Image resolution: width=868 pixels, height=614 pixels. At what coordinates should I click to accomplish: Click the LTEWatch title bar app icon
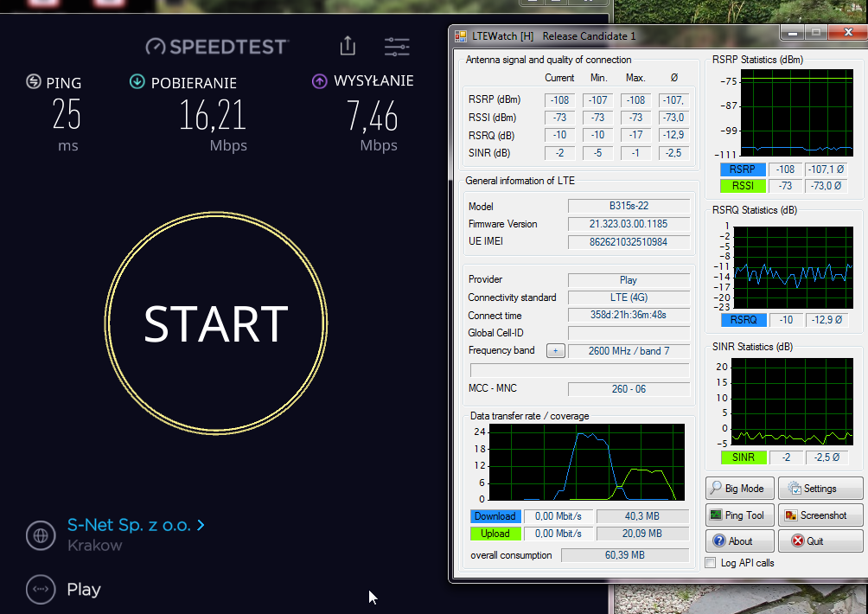461,36
